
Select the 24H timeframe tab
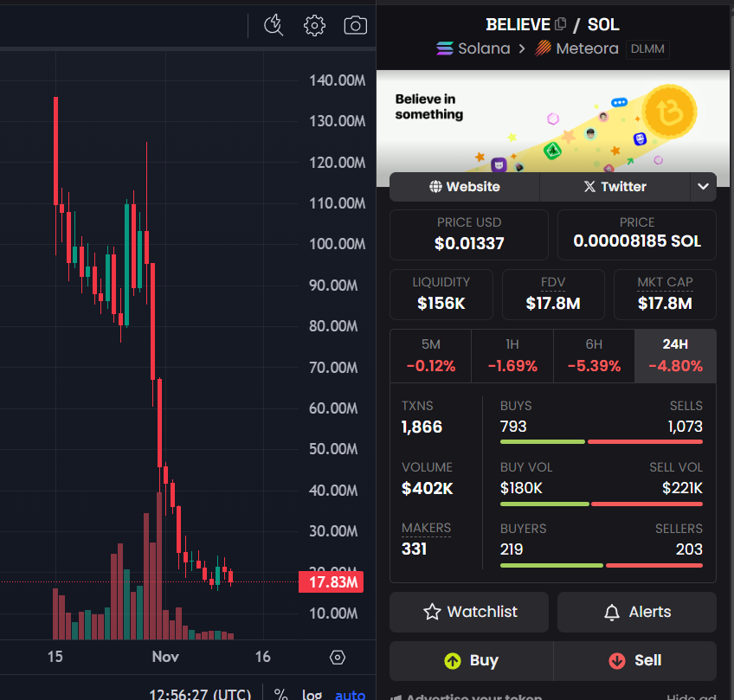(675, 356)
